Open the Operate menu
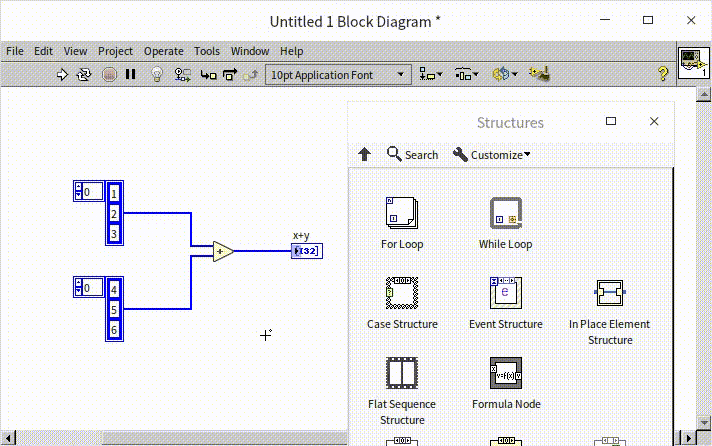 pyautogui.click(x=163, y=51)
